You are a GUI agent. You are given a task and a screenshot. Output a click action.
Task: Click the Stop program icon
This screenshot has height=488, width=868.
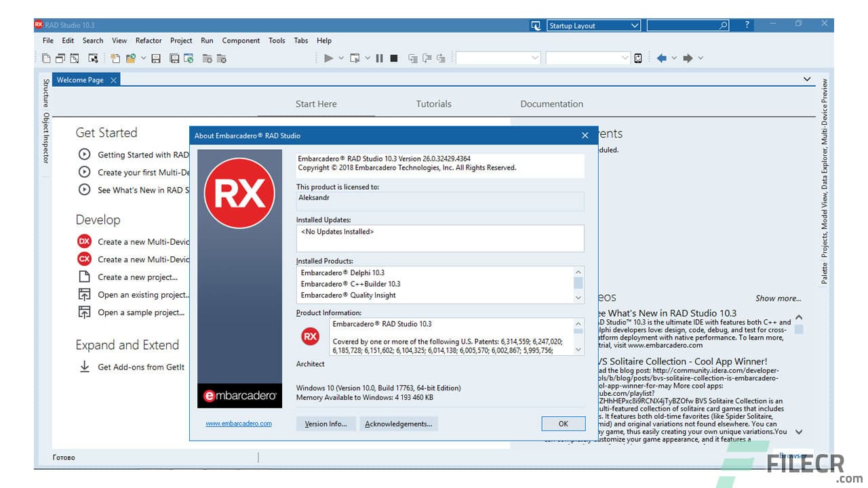[x=393, y=58]
